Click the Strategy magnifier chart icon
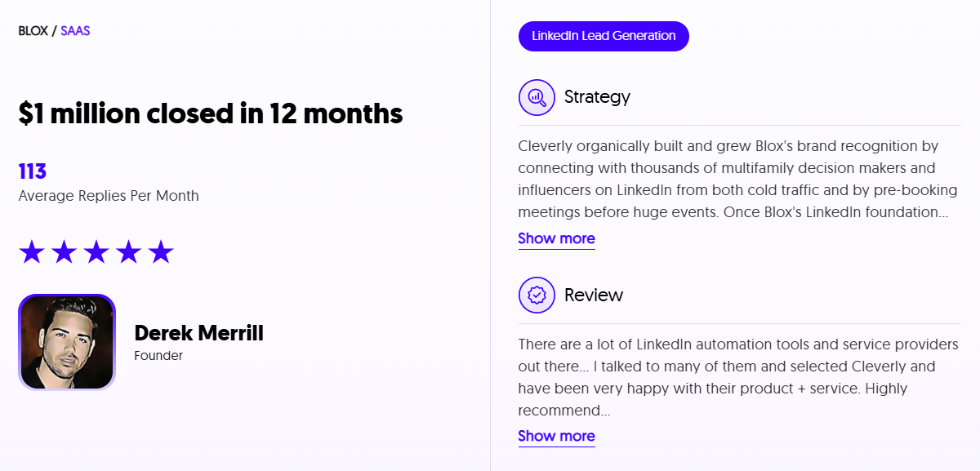The image size is (980, 471). 537,97
